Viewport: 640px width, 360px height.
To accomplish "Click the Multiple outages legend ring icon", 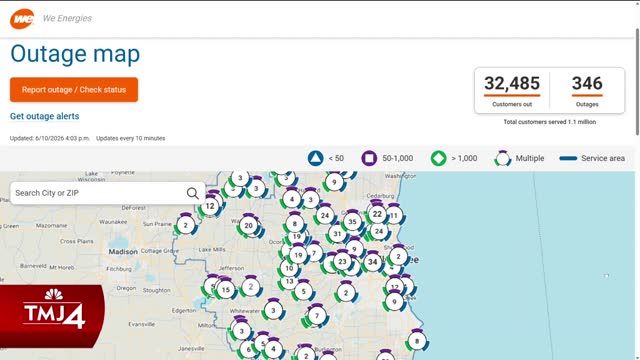I will coord(502,158).
